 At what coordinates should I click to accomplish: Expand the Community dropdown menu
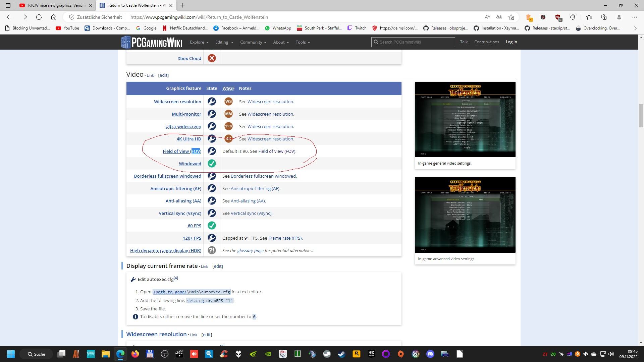(x=253, y=42)
